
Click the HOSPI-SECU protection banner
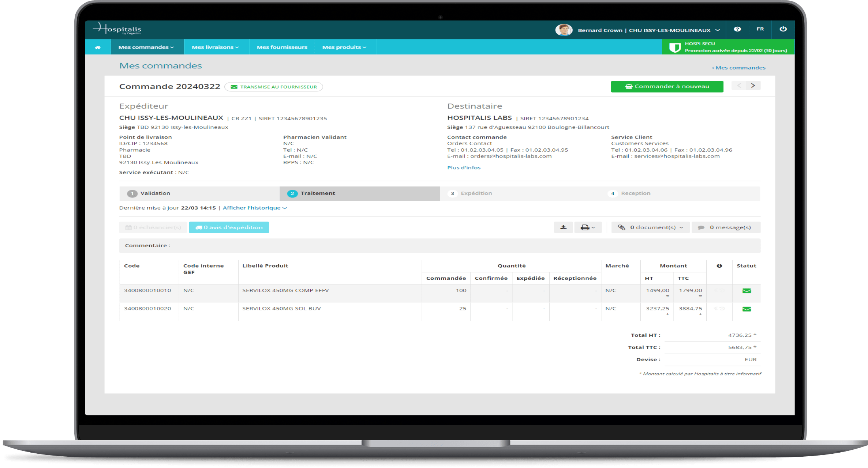point(728,47)
